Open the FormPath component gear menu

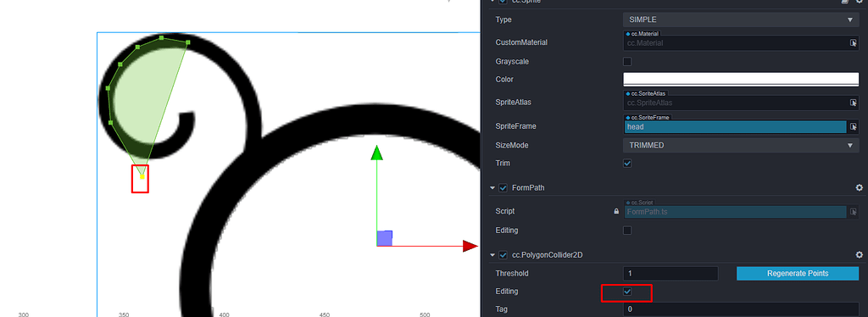(860, 188)
